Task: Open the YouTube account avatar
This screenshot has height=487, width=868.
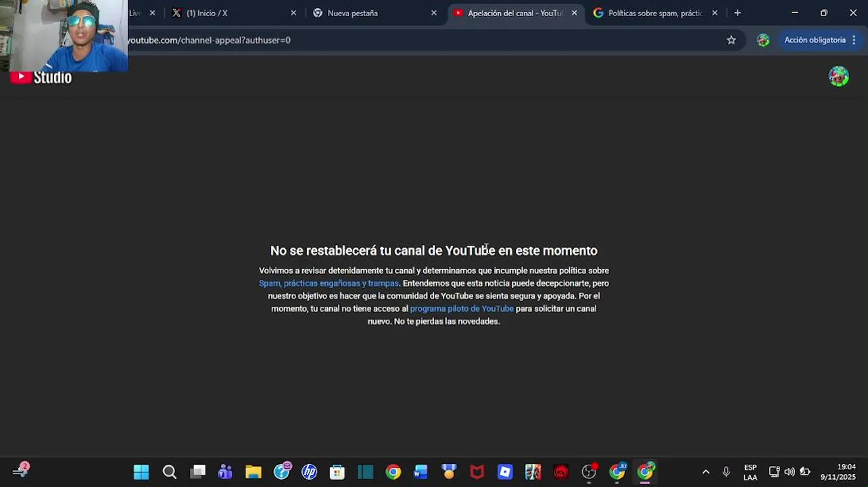Action: [x=839, y=76]
